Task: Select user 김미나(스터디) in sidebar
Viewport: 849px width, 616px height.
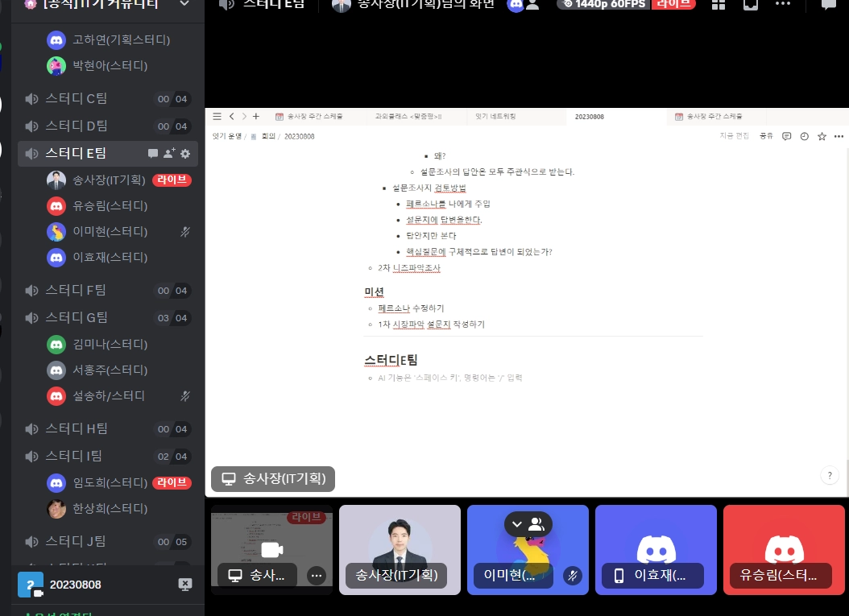Action: pos(119,345)
